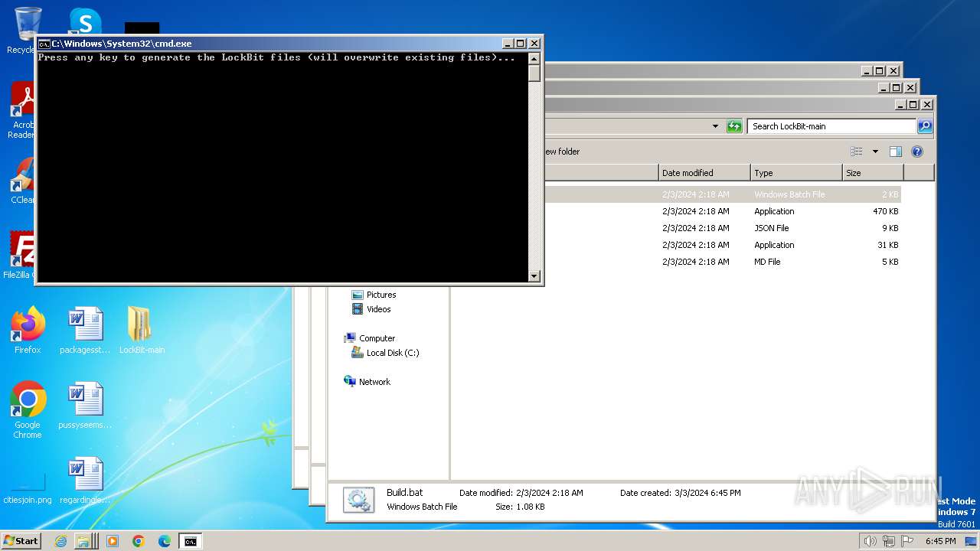Maximize the cmd.exe window
Image resolution: width=980 pixels, height=551 pixels.
point(520,44)
